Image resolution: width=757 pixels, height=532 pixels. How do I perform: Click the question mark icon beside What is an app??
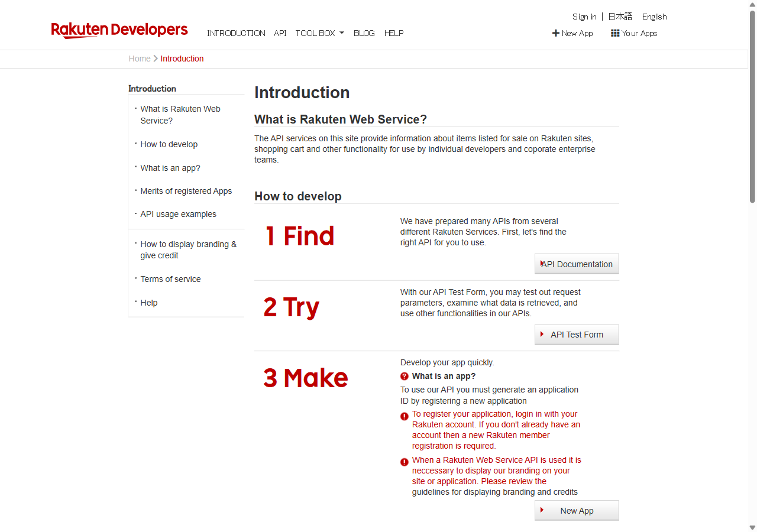(405, 376)
